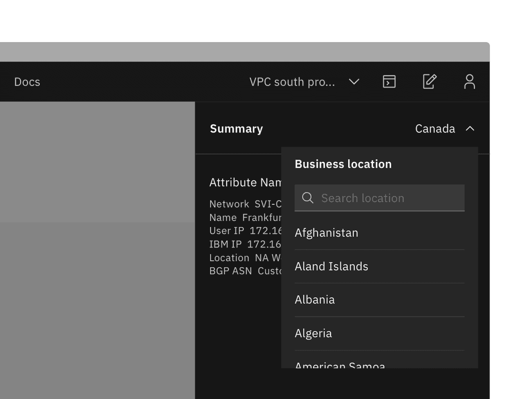Choose Aland Islands as business location

pos(331,266)
